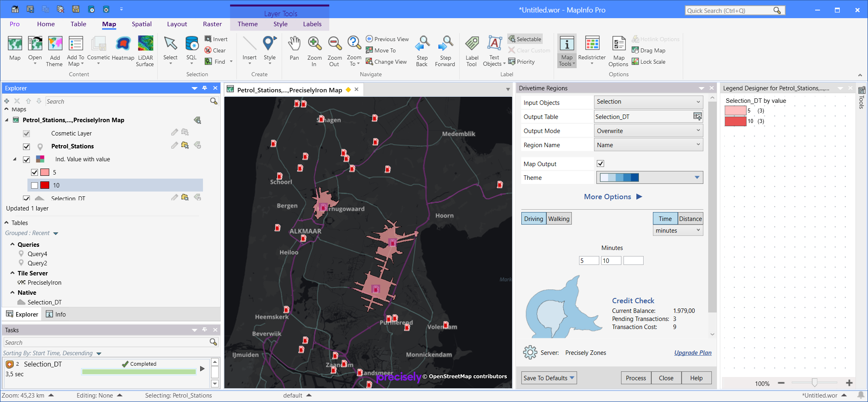Screen dimensions: 868x402
Task: Click the empty third Minutes field
Action: coord(633,260)
